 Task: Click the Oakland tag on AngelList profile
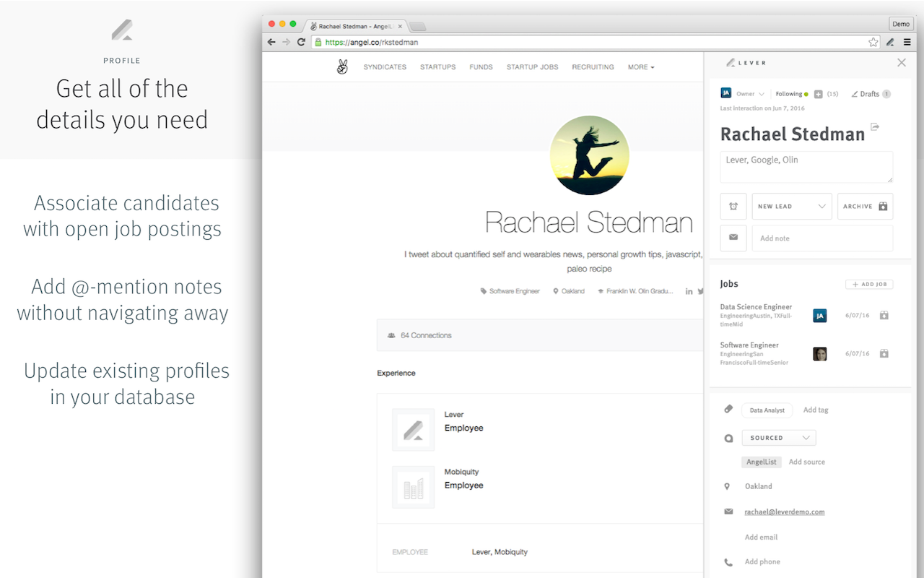click(x=569, y=291)
